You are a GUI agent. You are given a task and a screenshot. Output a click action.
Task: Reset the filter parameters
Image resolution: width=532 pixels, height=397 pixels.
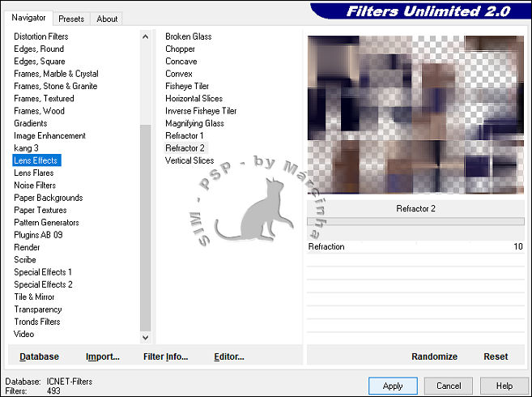click(496, 356)
